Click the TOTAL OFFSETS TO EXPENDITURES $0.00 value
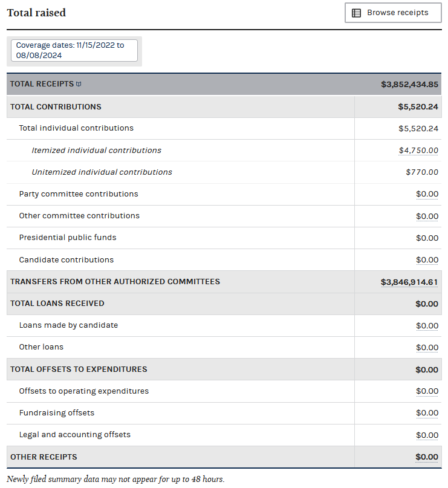Image resolution: width=448 pixels, height=488 pixels. [x=427, y=370]
